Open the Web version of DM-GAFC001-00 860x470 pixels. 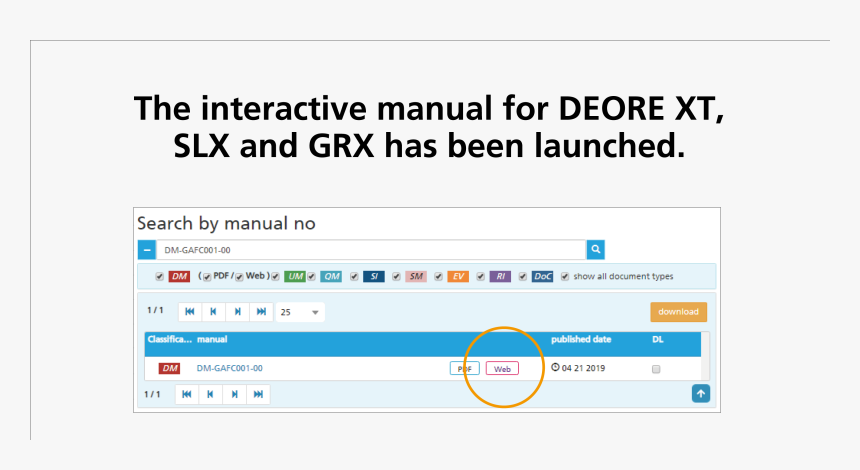coord(502,369)
